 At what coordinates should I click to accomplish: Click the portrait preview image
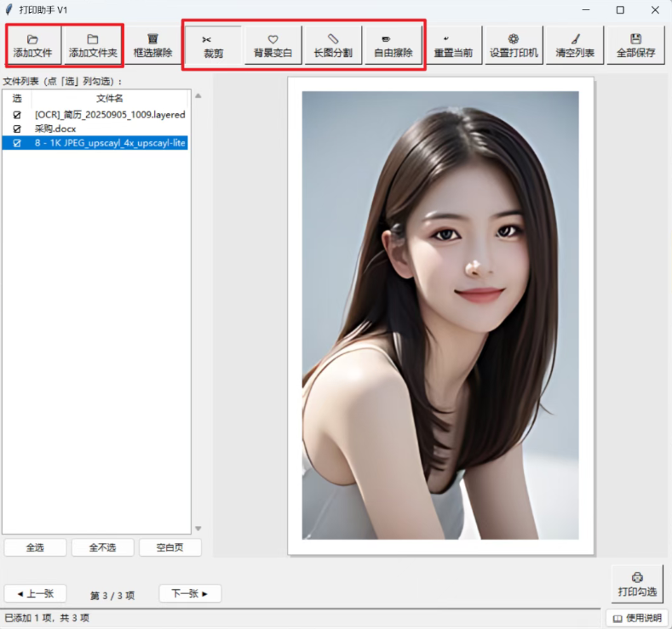(440, 315)
